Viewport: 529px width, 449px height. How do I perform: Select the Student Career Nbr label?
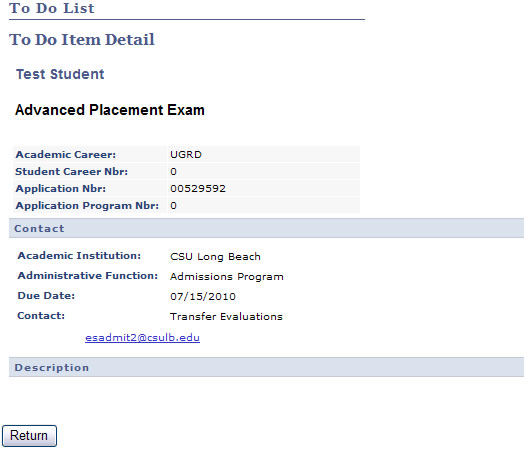72,171
